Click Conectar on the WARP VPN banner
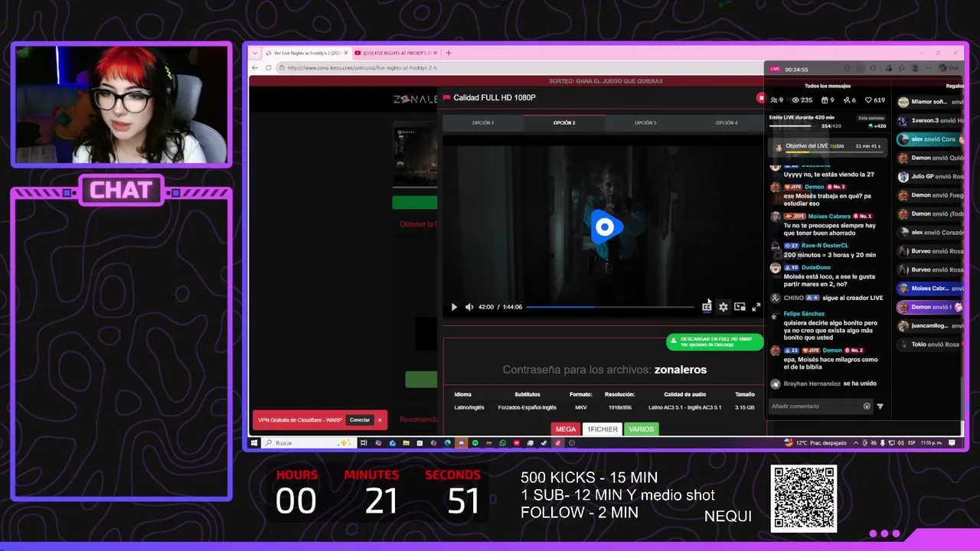The width and height of the screenshot is (980, 551). 360,420
